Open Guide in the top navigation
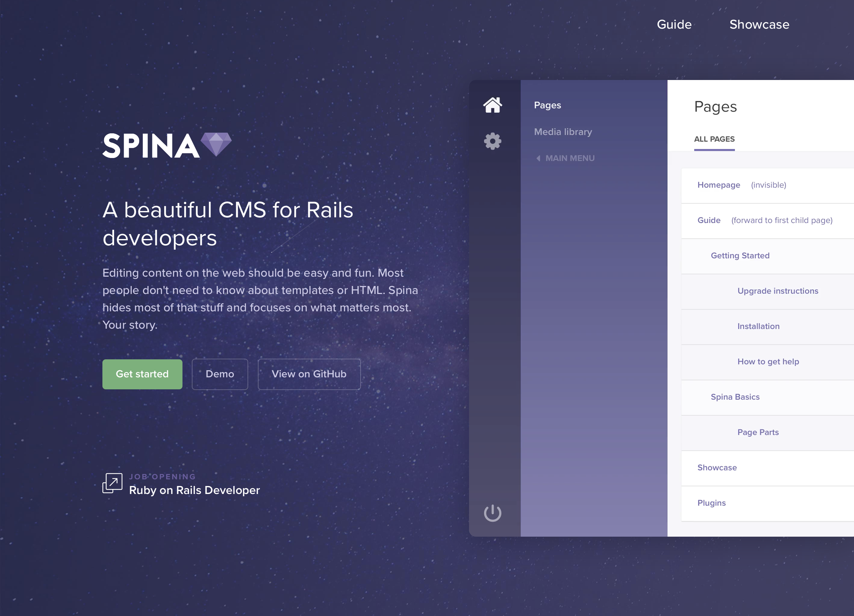Viewport: 854px width, 616px height. 674,24
